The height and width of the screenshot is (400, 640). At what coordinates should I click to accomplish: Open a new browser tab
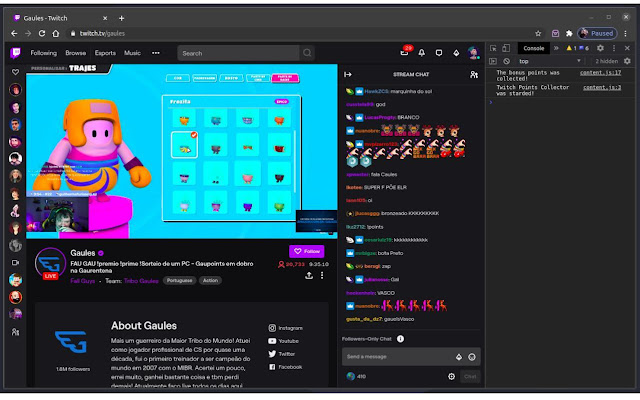[x=121, y=18]
